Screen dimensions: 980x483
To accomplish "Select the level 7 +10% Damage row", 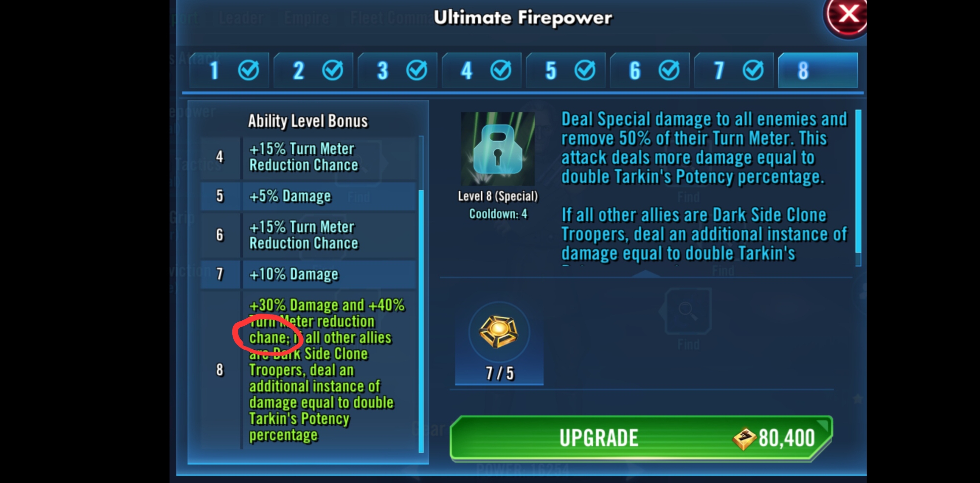I will pyautogui.click(x=308, y=274).
